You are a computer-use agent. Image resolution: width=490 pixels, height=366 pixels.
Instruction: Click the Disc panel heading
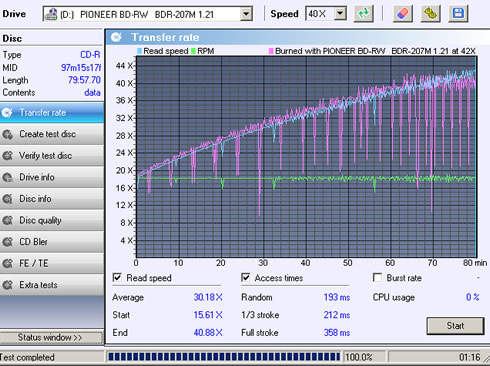(12, 39)
